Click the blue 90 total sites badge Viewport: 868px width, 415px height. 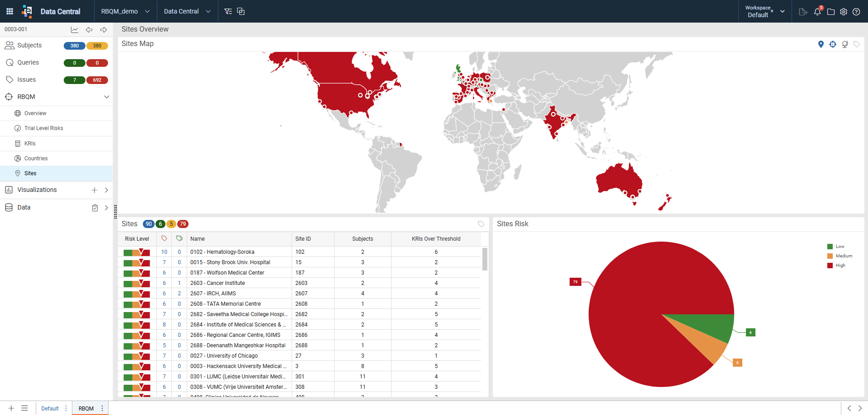(x=149, y=224)
